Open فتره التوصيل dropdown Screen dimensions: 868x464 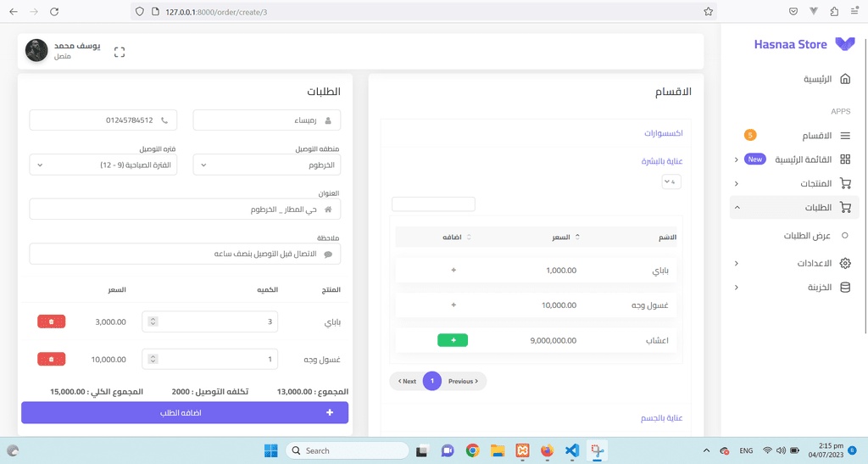pyautogui.click(x=103, y=165)
